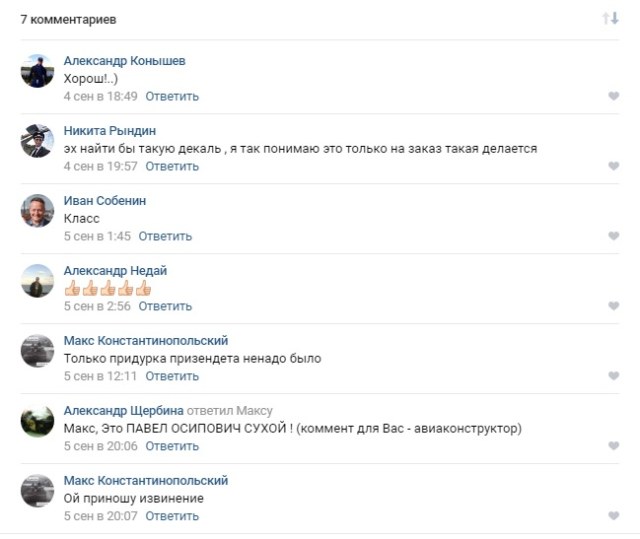Like the "Только придурка" comment by Макс
This screenshot has height=539, width=640.
point(613,376)
